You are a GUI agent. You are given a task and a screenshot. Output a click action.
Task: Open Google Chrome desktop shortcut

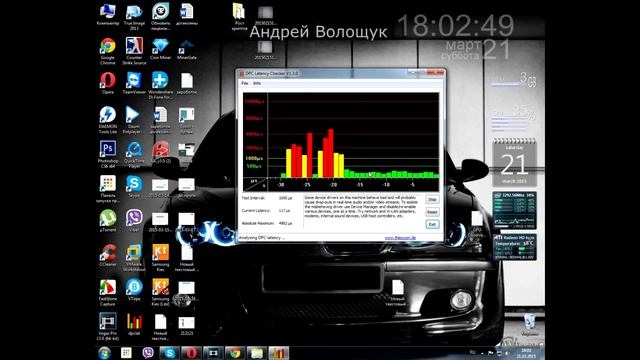click(108, 51)
